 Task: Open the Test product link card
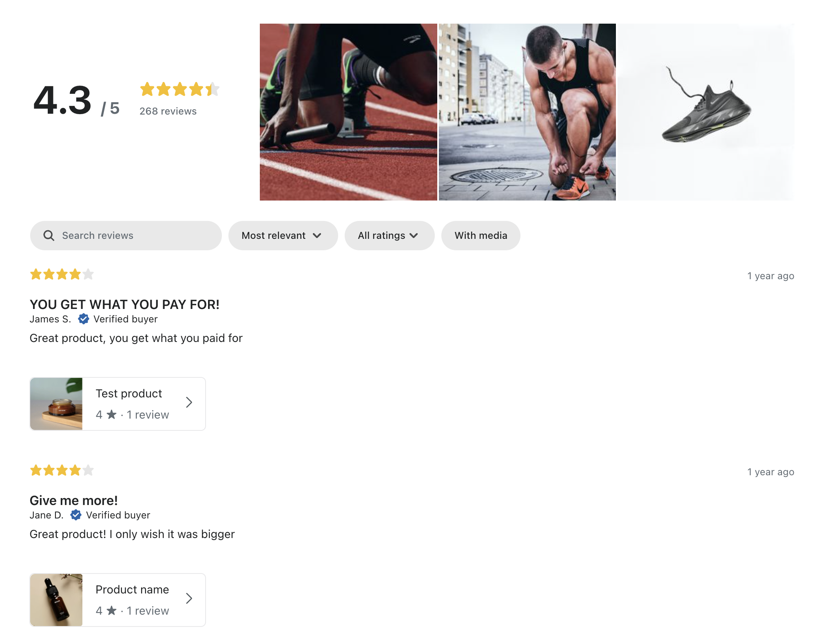tap(129, 404)
